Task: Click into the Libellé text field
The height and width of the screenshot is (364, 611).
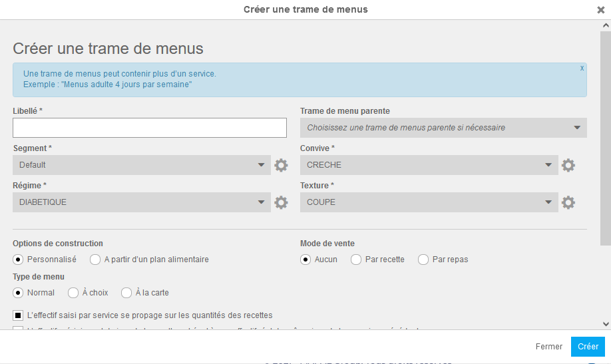Action: pos(150,128)
